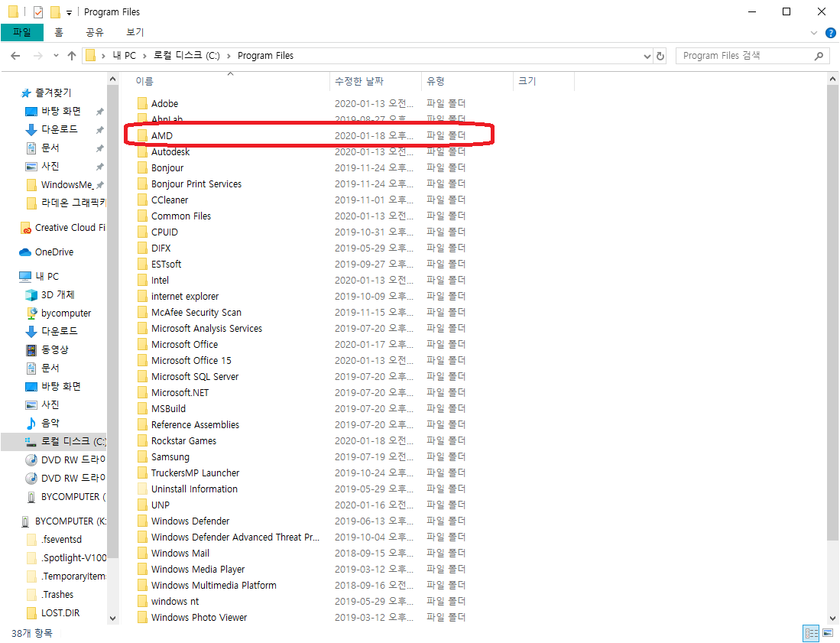Image resolution: width=840 pixels, height=643 pixels.
Task: Refresh the Program Files folder
Action: 660,56
